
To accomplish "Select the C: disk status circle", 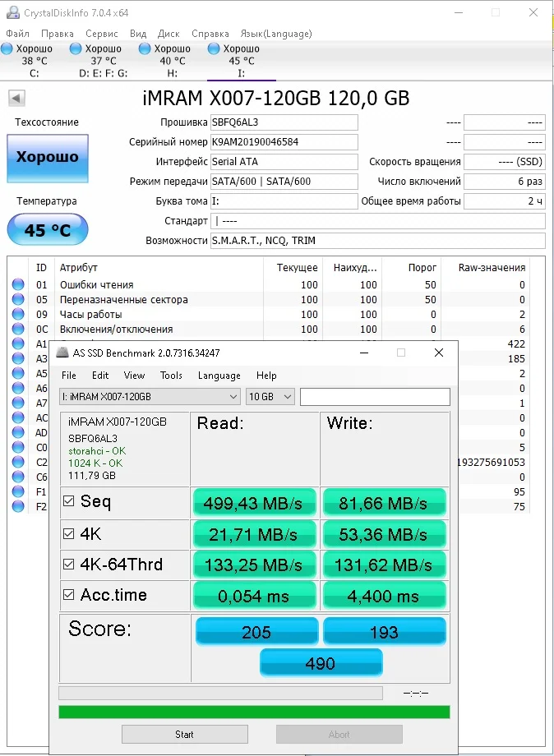I will [7, 48].
